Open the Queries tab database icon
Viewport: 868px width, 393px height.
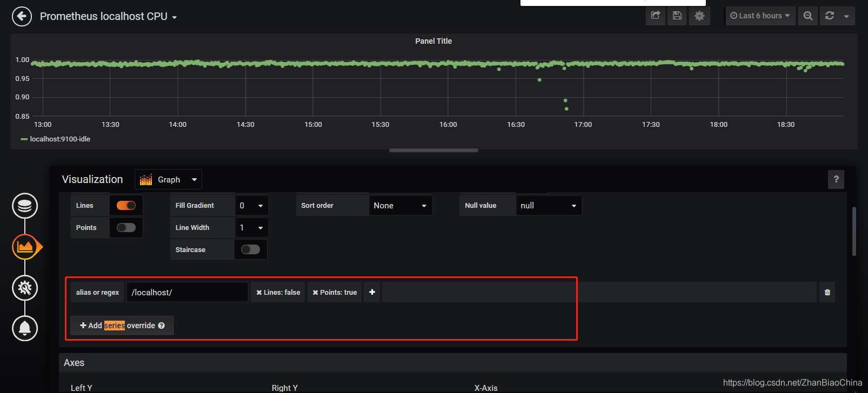25,206
